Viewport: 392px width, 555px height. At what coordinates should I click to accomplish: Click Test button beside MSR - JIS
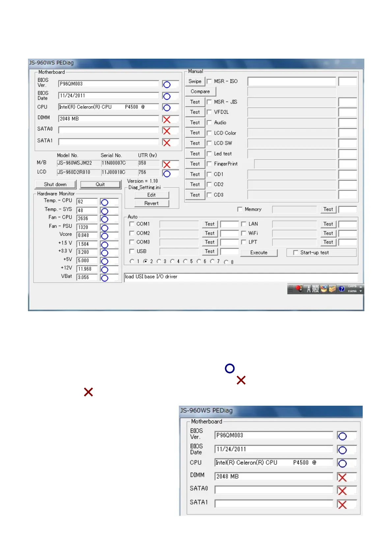tap(195, 102)
